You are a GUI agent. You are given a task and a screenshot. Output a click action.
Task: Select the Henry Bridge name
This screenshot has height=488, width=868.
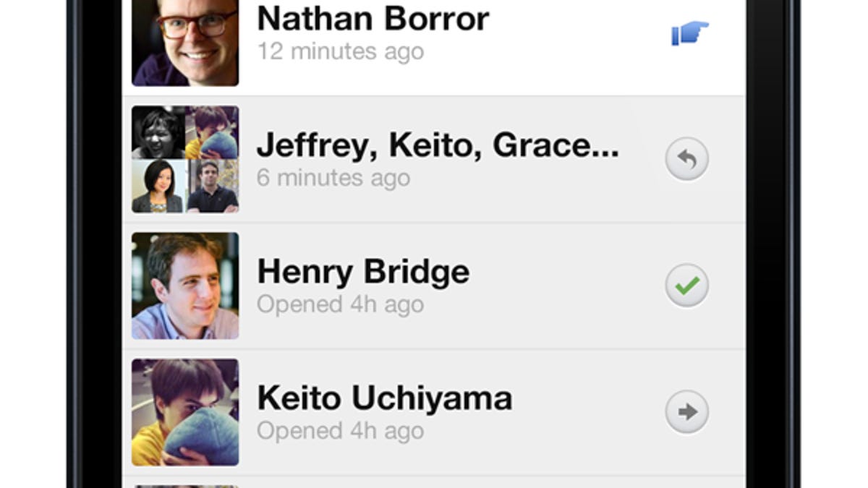point(363,272)
